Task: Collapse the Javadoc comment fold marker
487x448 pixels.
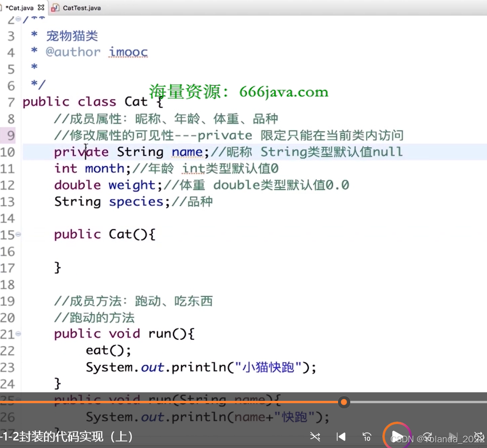Action: click(x=18, y=19)
